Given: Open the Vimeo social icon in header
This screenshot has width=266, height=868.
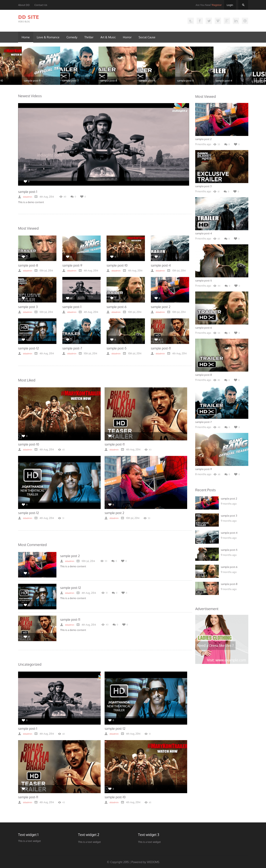Looking at the screenshot, I should (218, 21).
